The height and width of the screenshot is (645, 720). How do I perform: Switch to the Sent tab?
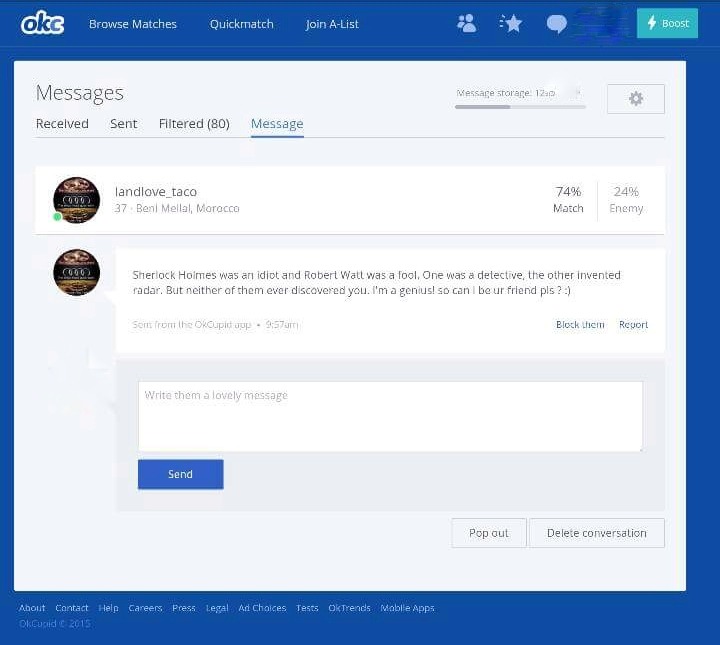click(124, 124)
